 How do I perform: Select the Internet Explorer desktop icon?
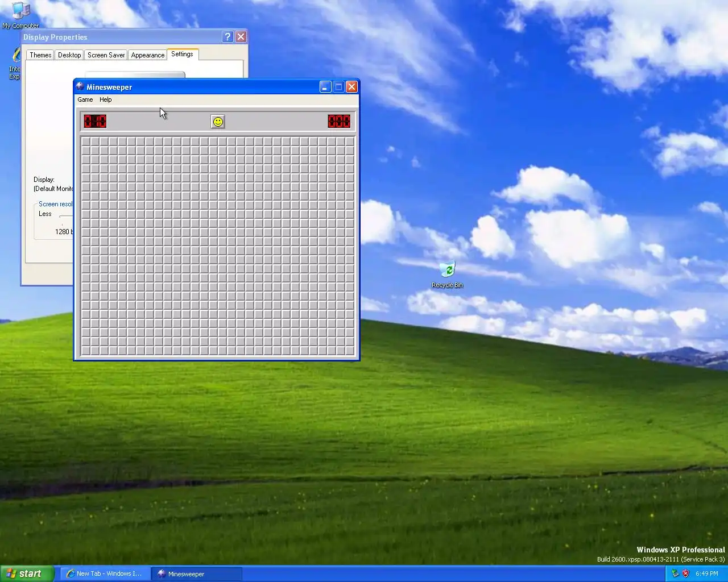point(15,63)
